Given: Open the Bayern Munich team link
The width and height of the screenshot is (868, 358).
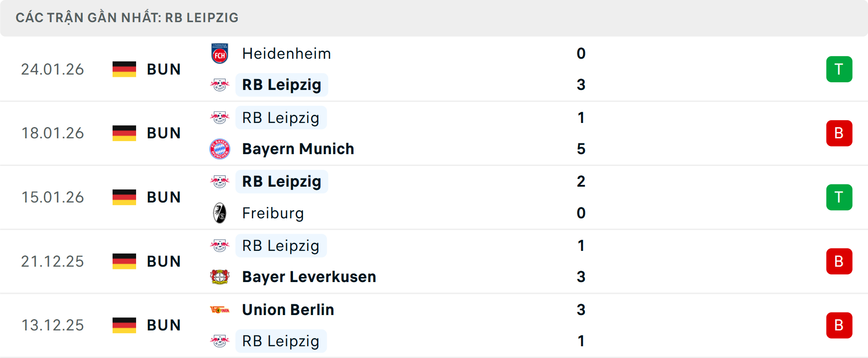Looking at the screenshot, I should [x=298, y=149].
